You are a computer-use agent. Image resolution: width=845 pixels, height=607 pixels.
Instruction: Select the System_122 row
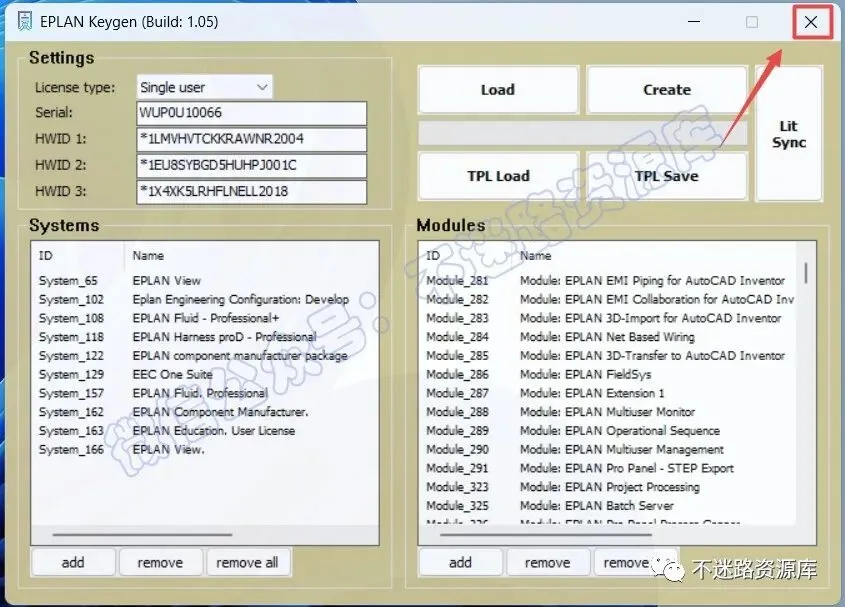pyautogui.click(x=205, y=356)
